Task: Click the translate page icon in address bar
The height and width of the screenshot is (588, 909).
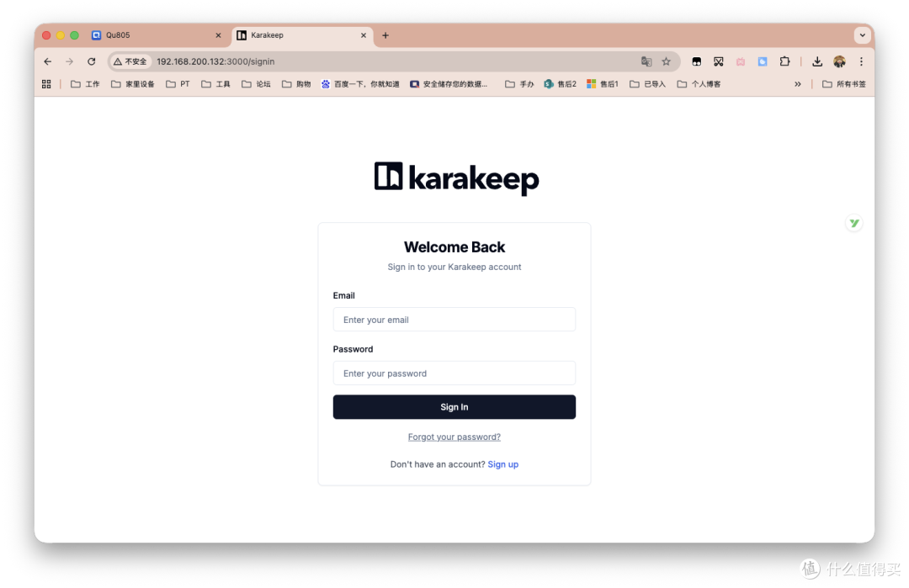Action: (x=646, y=61)
